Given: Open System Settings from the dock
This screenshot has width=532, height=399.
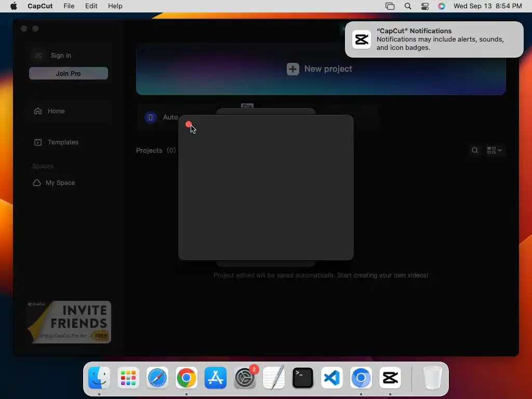Looking at the screenshot, I should [245, 378].
